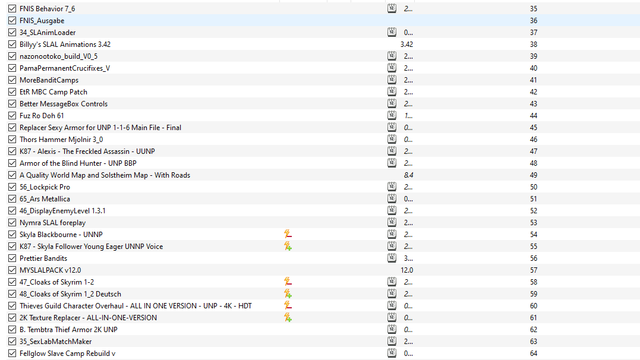640x360 pixels.
Task: Select Better MessageBox Controls mod name
Action: tap(63, 104)
